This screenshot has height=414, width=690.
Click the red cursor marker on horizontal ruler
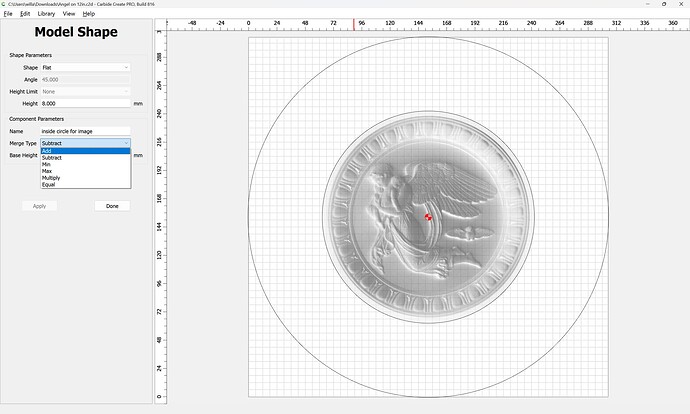(354, 25)
